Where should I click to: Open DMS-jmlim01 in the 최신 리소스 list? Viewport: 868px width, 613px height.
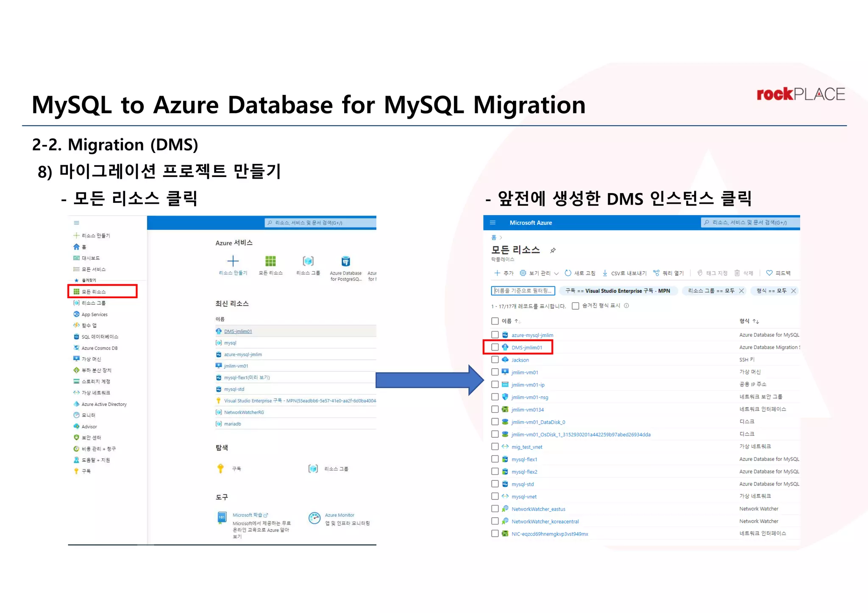[x=238, y=331]
